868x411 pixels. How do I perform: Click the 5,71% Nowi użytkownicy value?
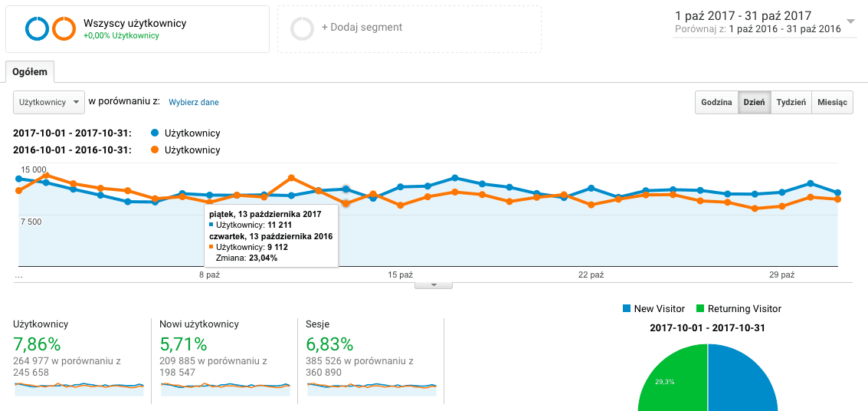[x=183, y=344]
